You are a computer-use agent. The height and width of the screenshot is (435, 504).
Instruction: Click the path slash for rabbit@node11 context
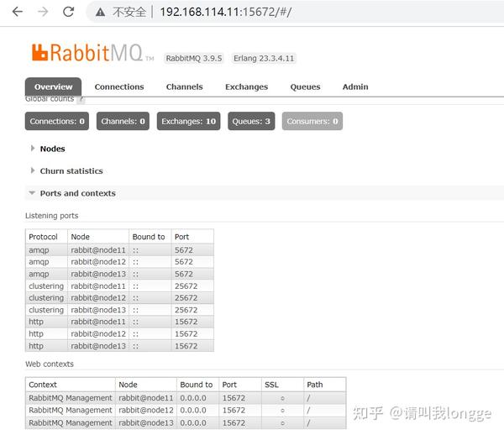pyautogui.click(x=308, y=398)
